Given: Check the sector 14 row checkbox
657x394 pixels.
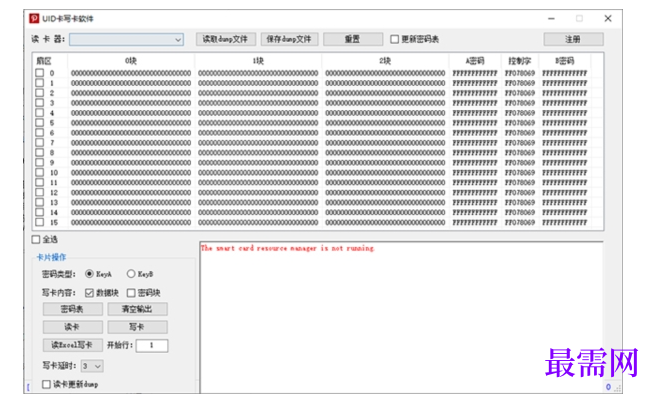Looking at the screenshot, I should pos(40,212).
